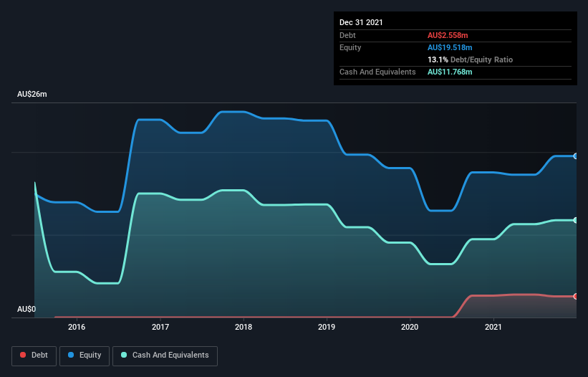Click the 2019 x-axis label

coord(327,327)
